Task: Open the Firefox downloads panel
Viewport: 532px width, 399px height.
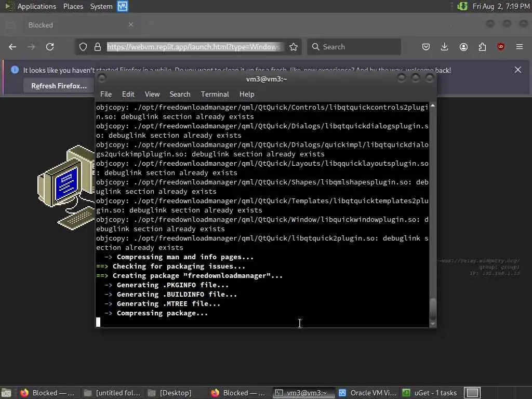Action: coord(445,47)
